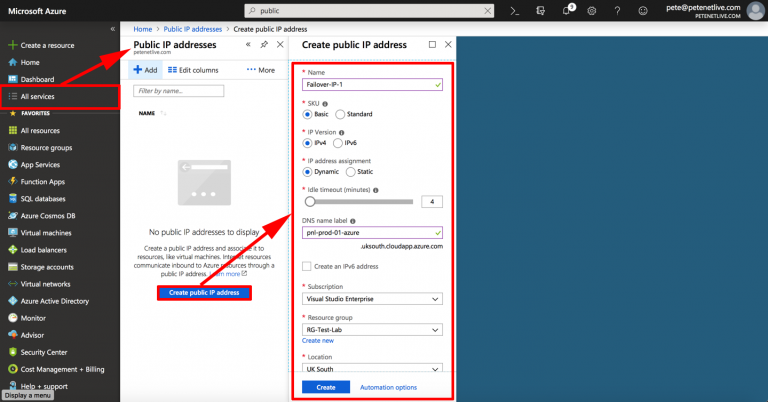Viewport: 768px width, 402px height.
Task: Open account avatar for pete@petenetlive.com
Action: pyautogui.click(x=755, y=11)
